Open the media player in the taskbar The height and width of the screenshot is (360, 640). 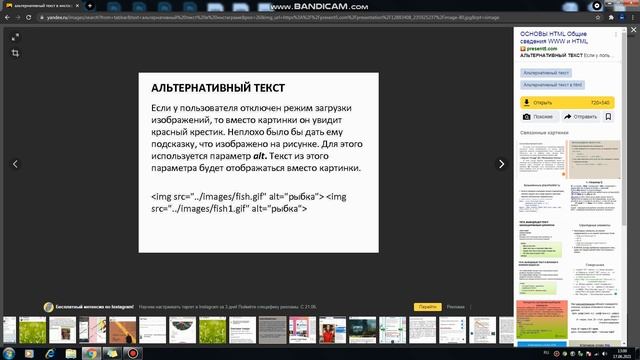click(29, 353)
